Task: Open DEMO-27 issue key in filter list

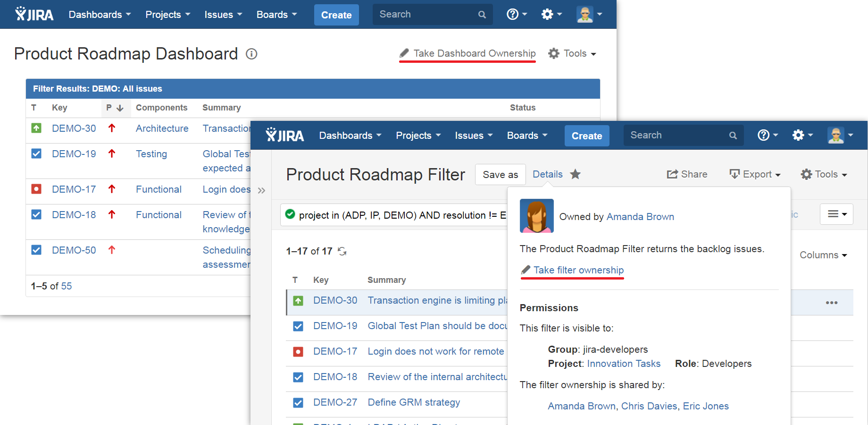Action: pos(335,402)
